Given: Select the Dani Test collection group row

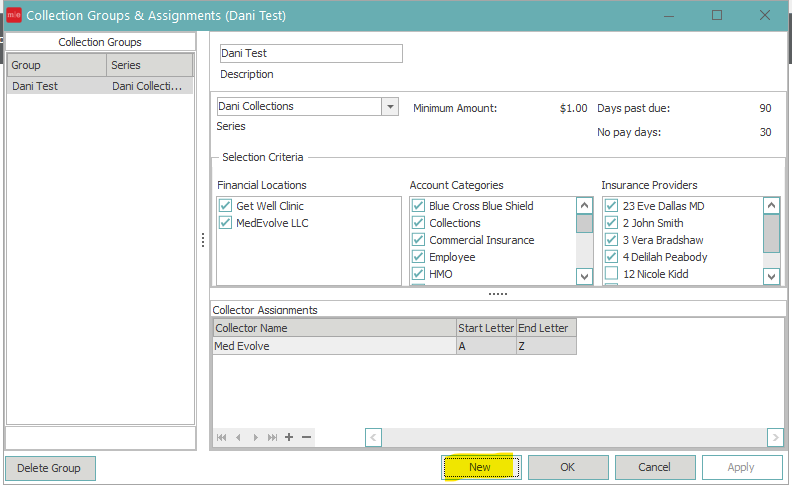Looking at the screenshot, I should pos(56,86).
